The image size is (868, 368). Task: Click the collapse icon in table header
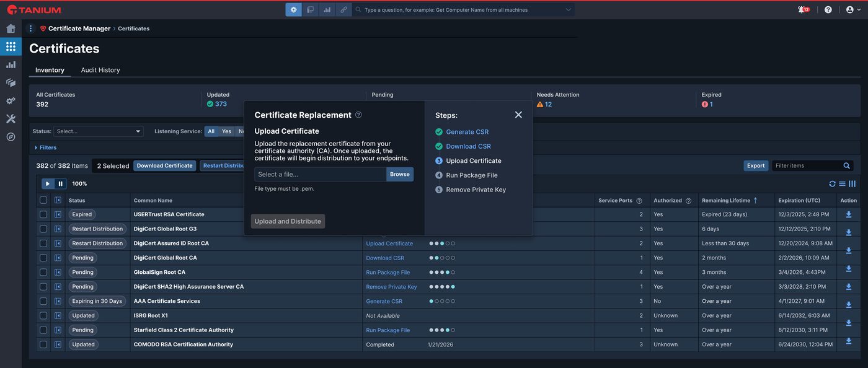(58, 200)
